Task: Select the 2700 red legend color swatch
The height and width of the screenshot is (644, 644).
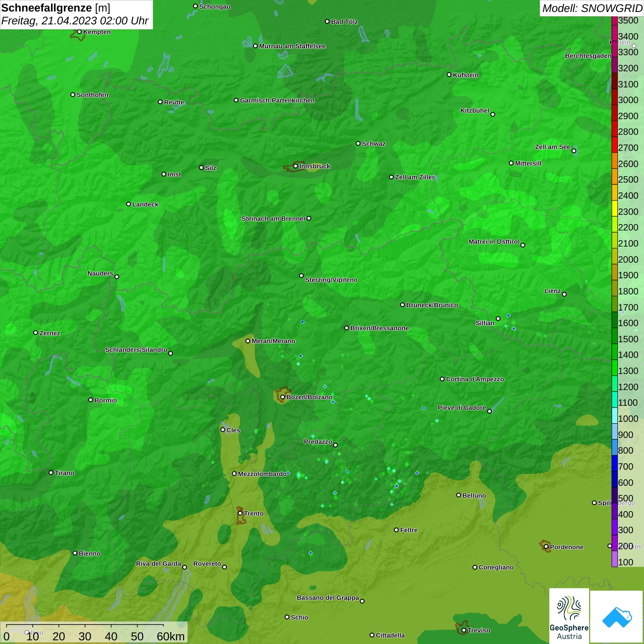Action: pos(615,144)
